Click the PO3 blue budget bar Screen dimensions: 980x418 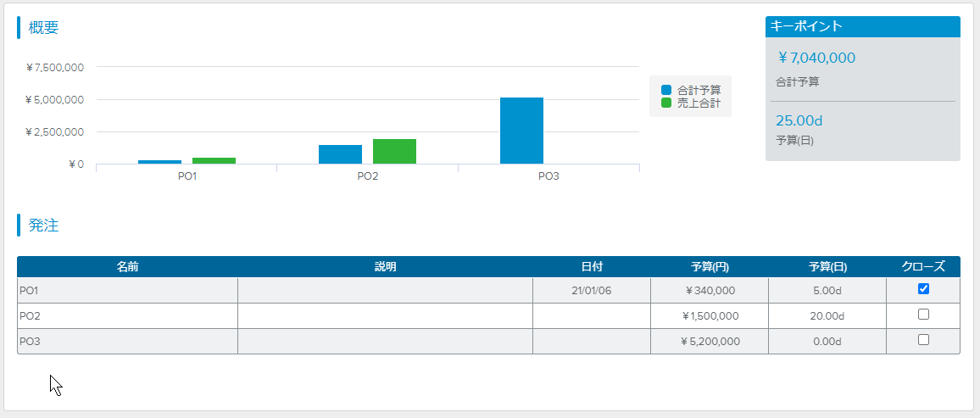(x=521, y=131)
